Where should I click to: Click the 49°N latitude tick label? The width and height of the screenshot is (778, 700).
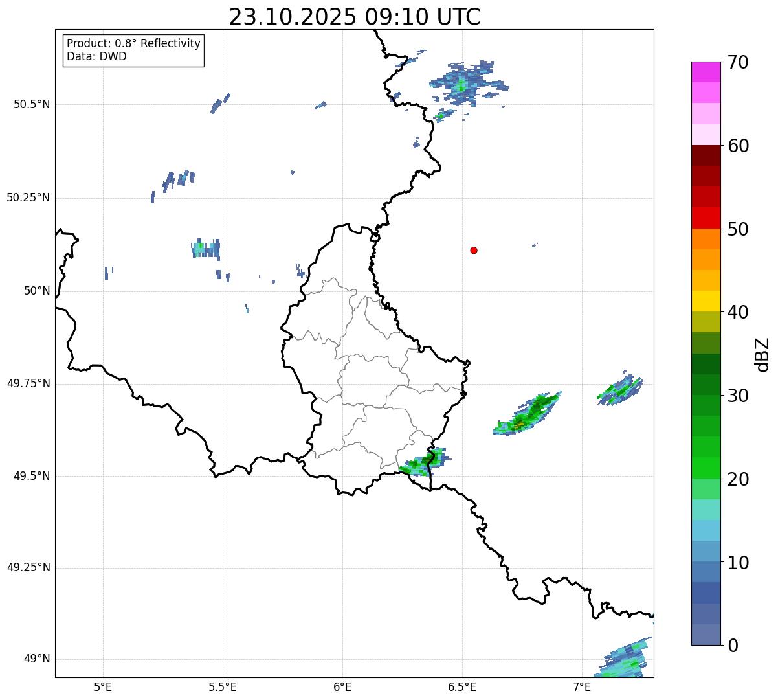click(37, 659)
